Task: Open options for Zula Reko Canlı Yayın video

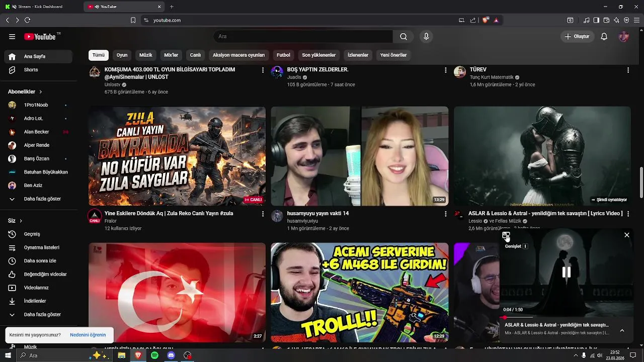Action: [x=263, y=214]
